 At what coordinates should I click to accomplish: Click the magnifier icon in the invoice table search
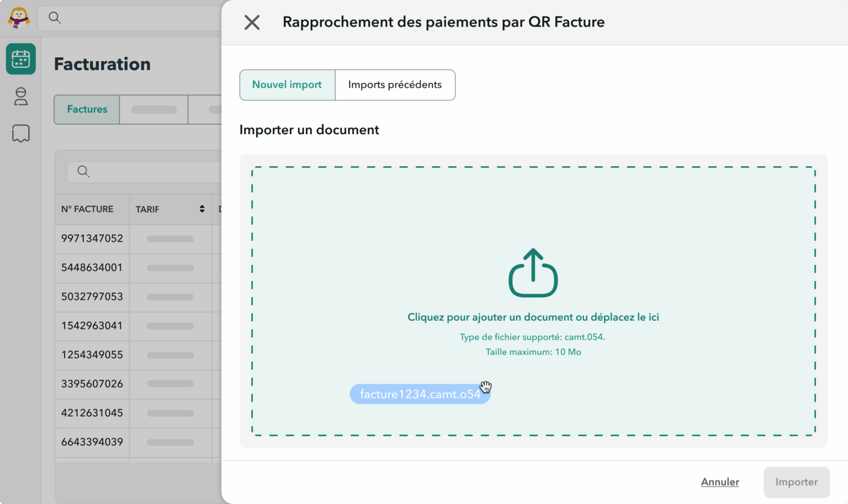point(83,172)
